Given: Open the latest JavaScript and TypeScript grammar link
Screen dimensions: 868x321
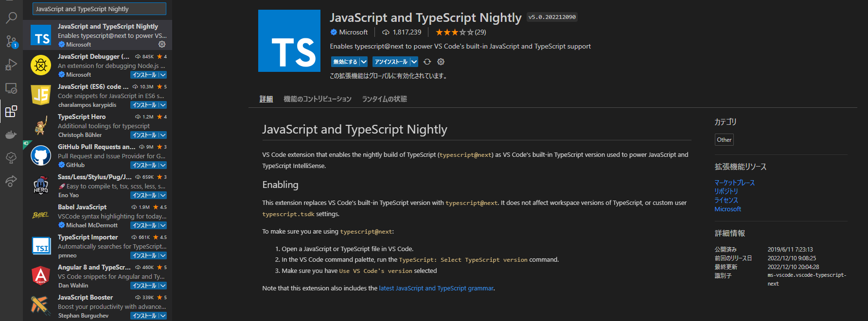Looking at the screenshot, I should click(x=436, y=288).
